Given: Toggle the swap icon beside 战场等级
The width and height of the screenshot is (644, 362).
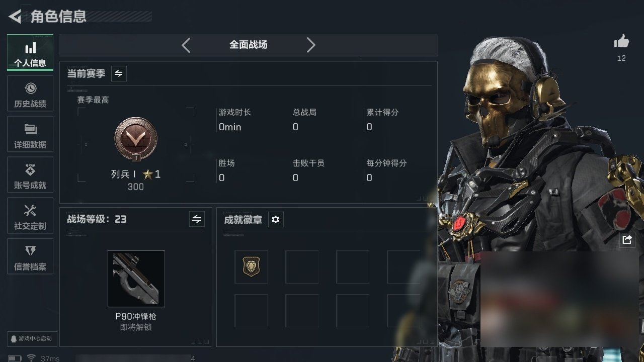Looking at the screenshot, I should [197, 219].
